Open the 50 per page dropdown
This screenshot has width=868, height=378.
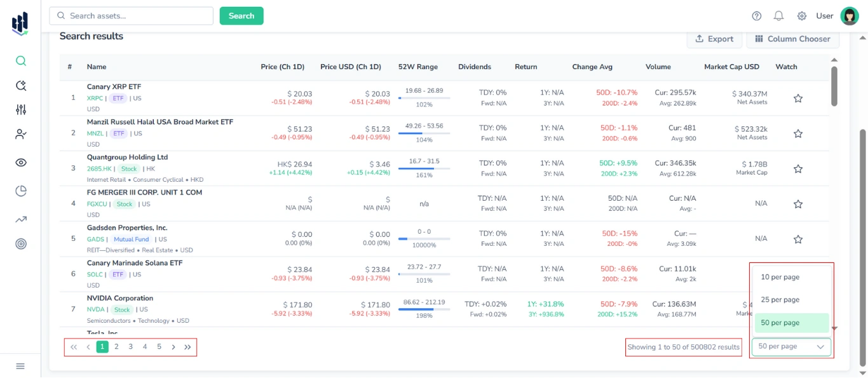tap(791, 347)
